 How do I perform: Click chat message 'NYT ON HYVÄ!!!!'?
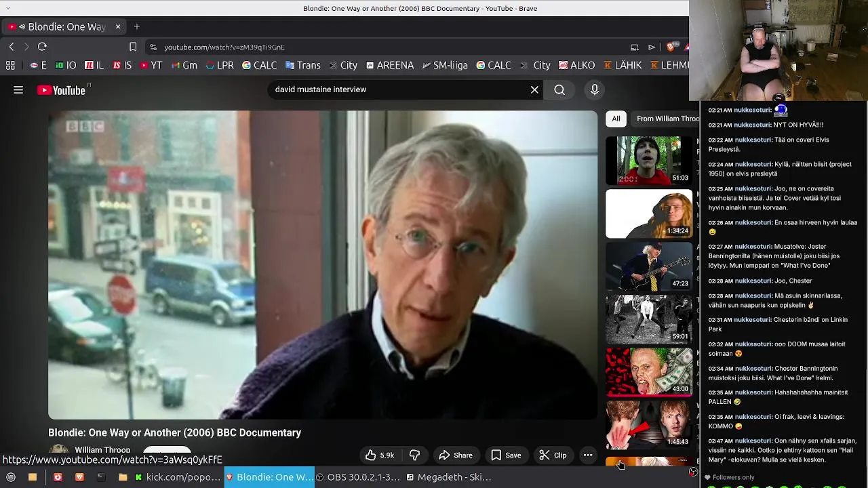798,125
